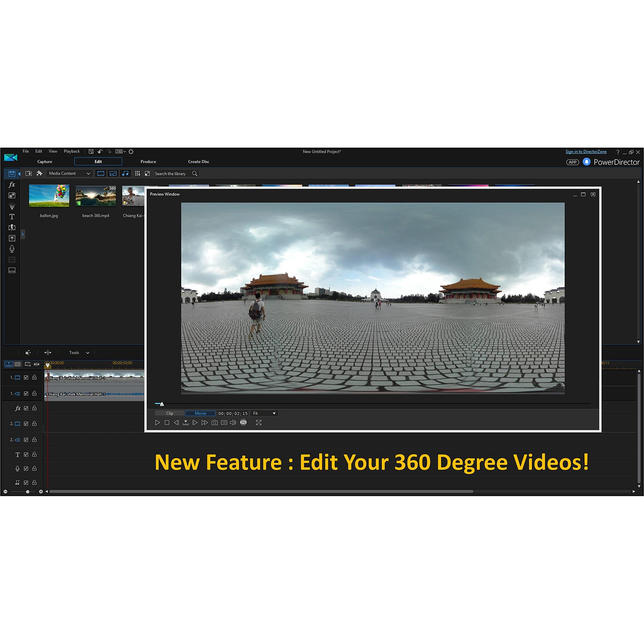Switch to the Produce tab
Screen dimensions: 644x644
coord(148,162)
